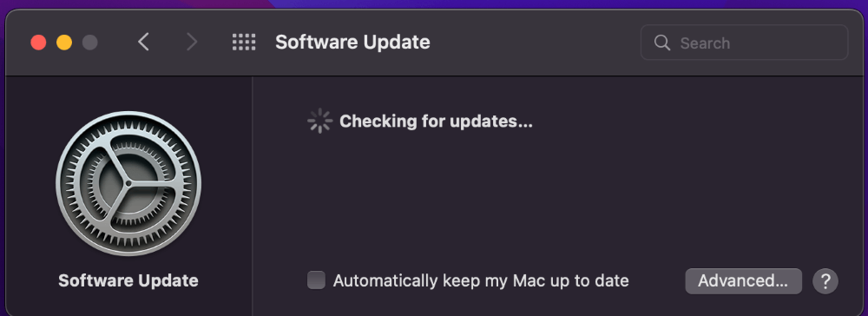Click the empty title bar area before Search

click(x=534, y=43)
